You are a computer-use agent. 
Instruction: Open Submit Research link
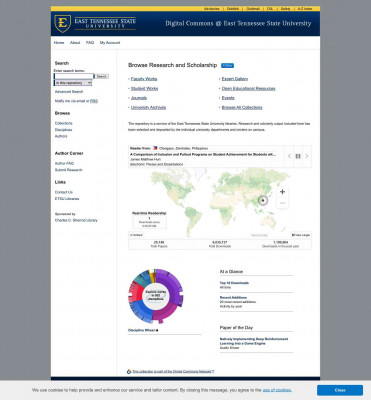coord(69,170)
